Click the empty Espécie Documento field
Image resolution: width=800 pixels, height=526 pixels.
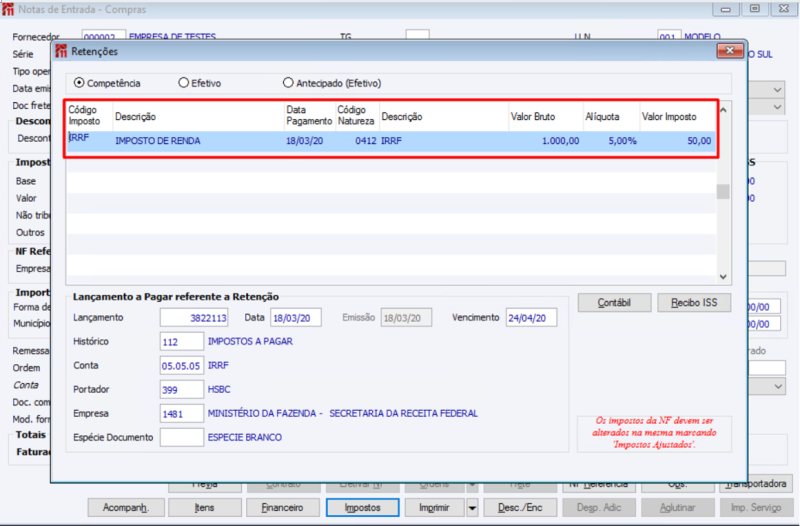[182, 437]
